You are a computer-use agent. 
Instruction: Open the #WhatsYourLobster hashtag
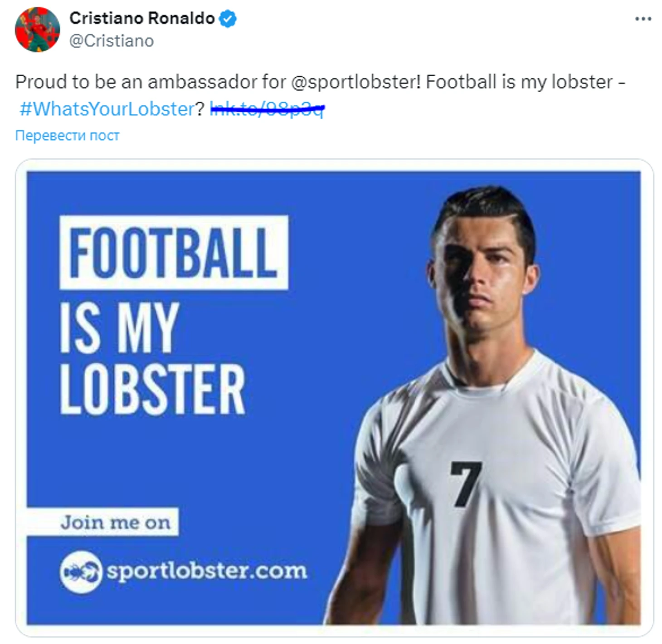click(107, 109)
